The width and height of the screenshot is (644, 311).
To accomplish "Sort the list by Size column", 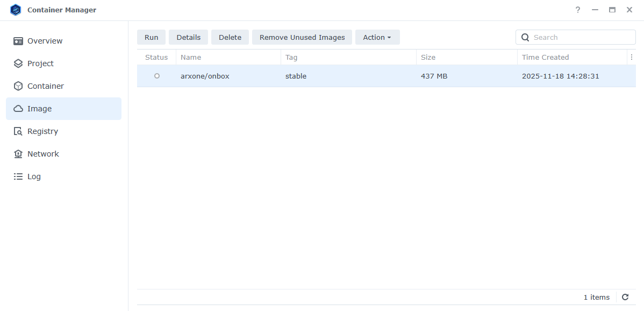I will click(428, 57).
